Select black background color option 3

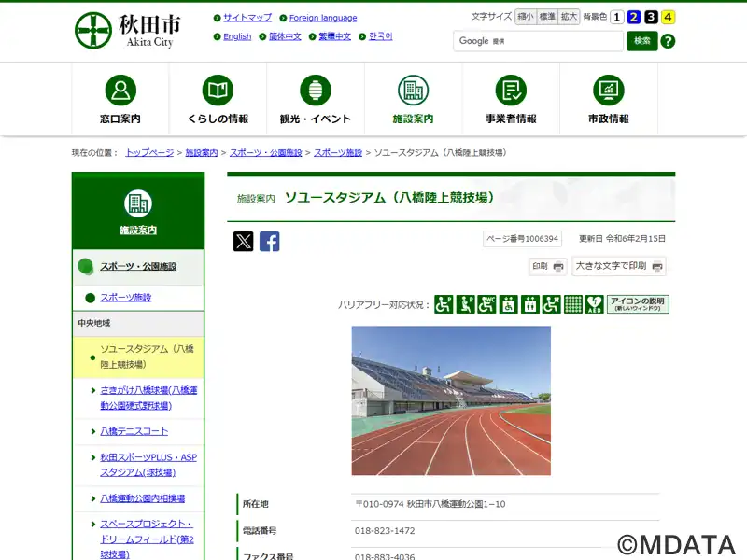[x=651, y=17]
